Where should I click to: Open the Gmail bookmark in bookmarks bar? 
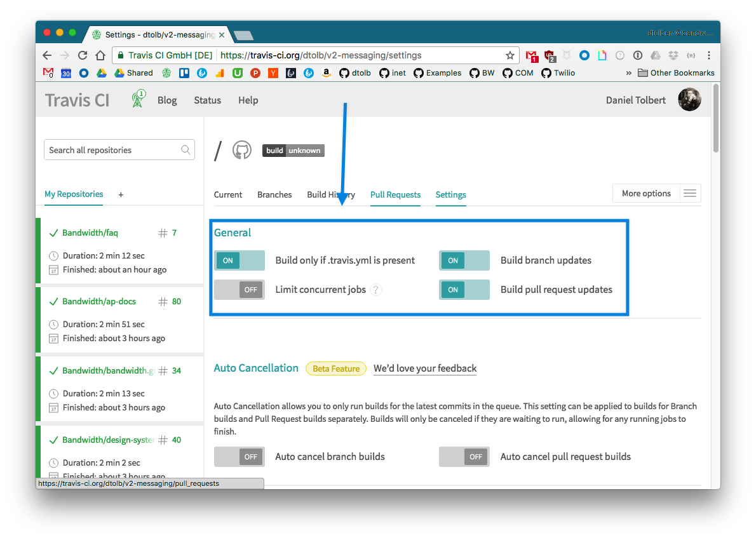(x=48, y=73)
